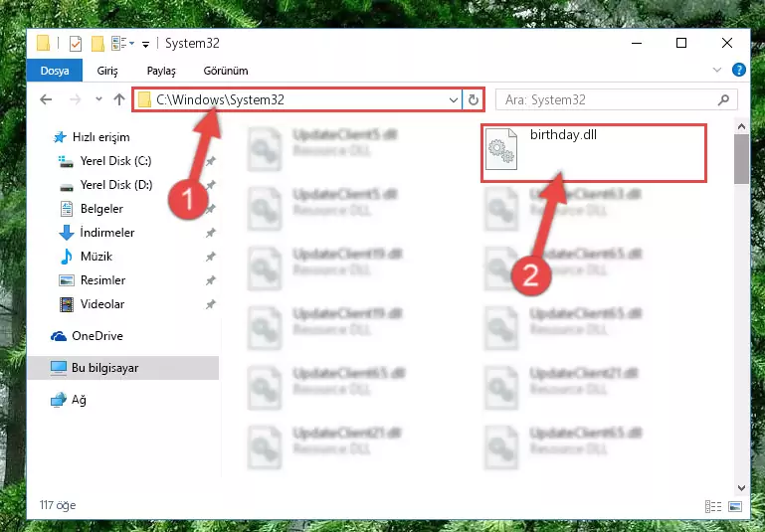Open İndirmeler folder in sidebar

(96, 233)
